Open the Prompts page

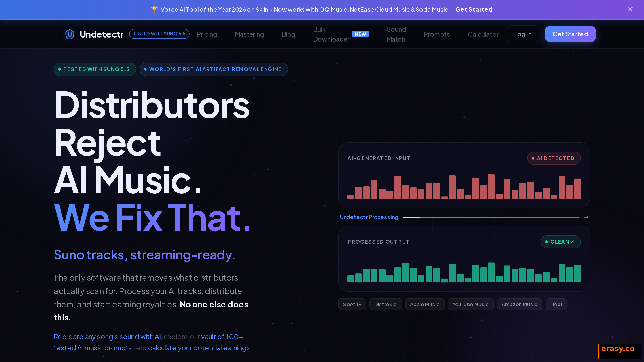pos(437,34)
